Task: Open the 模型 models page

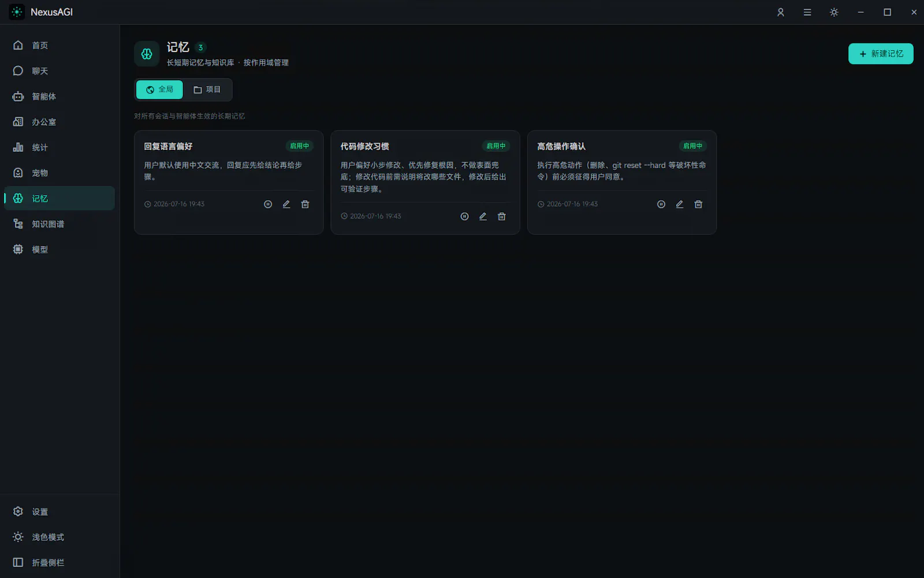Action: click(x=59, y=249)
